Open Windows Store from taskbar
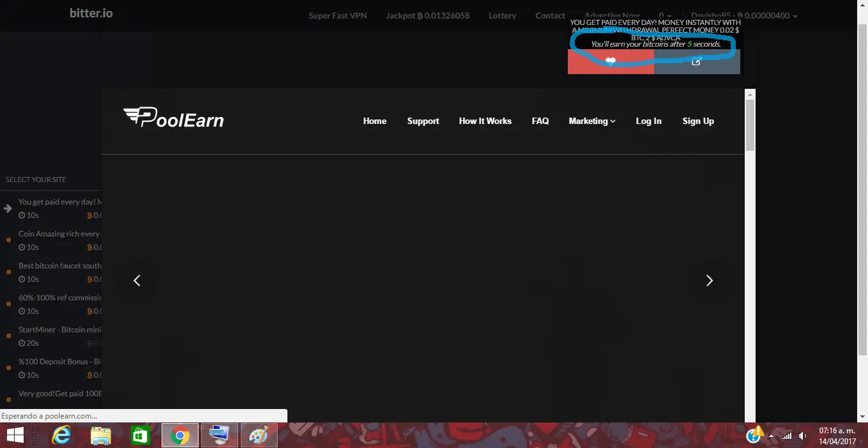This screenshot has width=868, height=448. pyautogui.click(x=139, y=435)
